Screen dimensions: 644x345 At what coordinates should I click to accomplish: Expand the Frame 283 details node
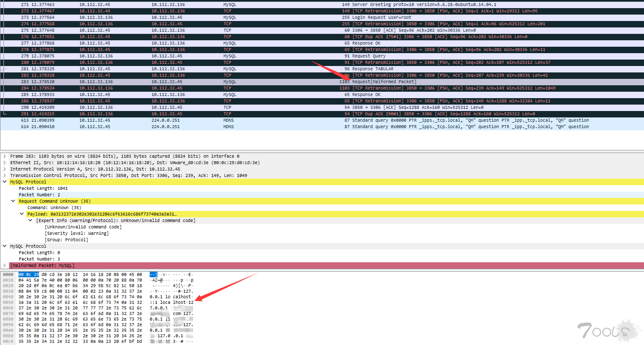click(5, 156)
